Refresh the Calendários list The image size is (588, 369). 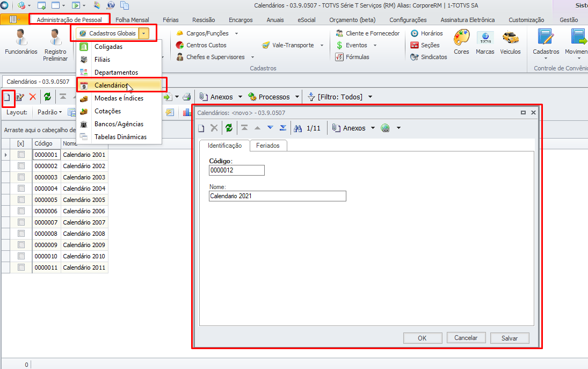click(x=48, y=97)
